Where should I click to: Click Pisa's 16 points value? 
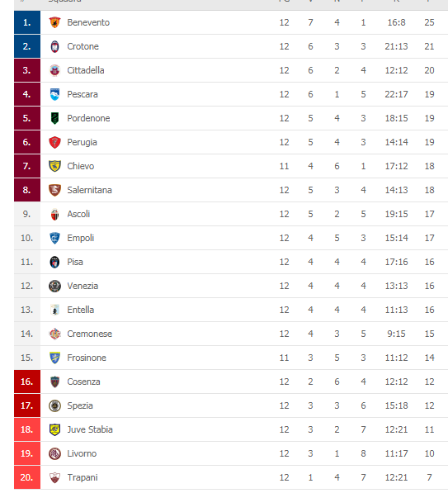(x=429, y=262)
